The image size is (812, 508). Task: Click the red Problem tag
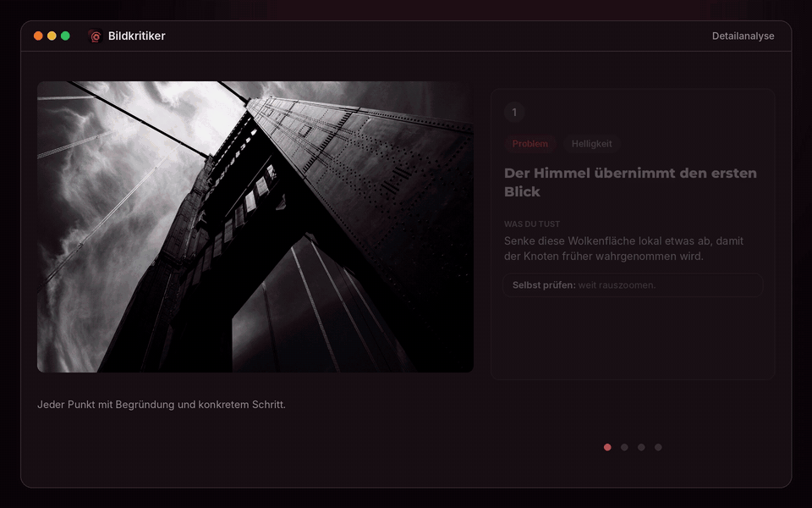529,144
